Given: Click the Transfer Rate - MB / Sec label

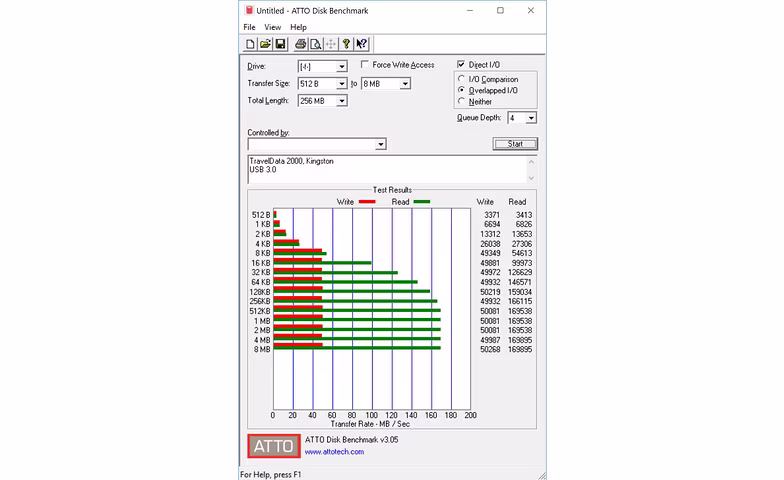Looking at the screenshot, I should point(370,424).
